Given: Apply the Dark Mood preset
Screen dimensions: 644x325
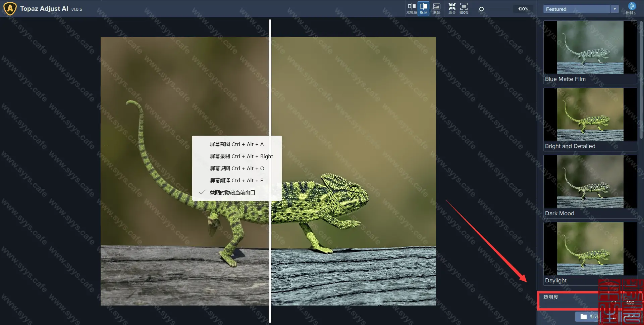Looking at the screenshot, I should [x=590, y=186].
